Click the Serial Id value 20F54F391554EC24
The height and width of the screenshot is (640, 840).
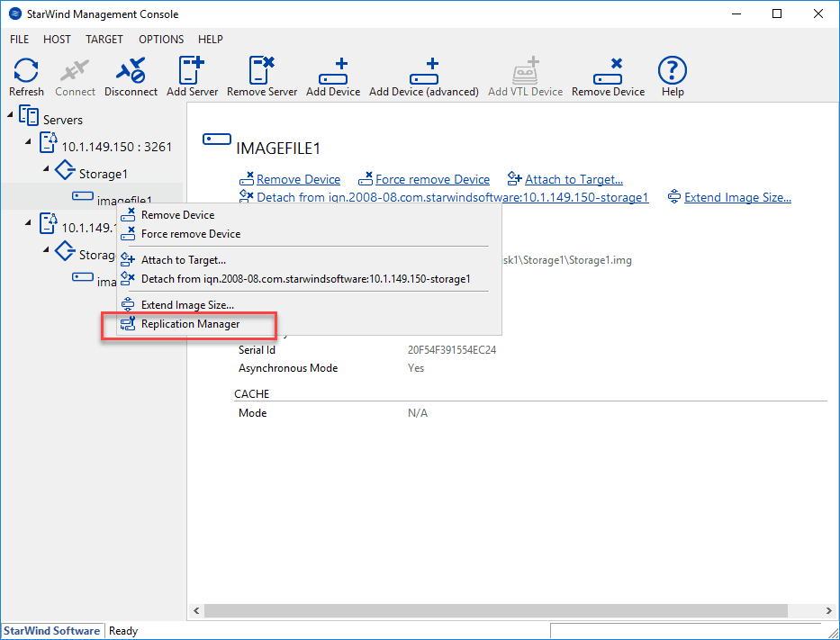coord(452,350)
